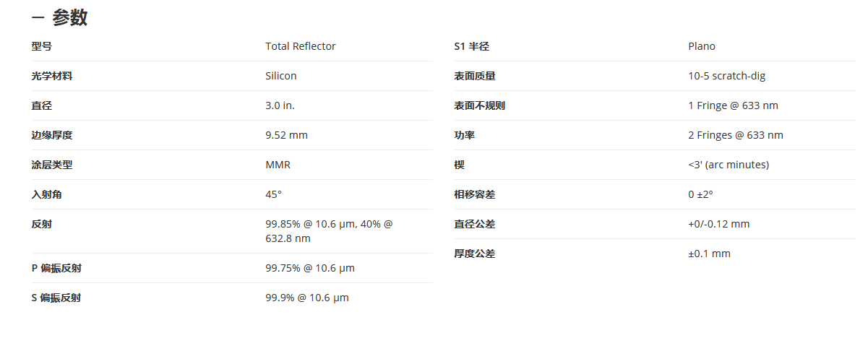The height and width of the screenshot is (346, 868).
Task: Click the <3' (arc minutes) wedge value
Action: 729,165
